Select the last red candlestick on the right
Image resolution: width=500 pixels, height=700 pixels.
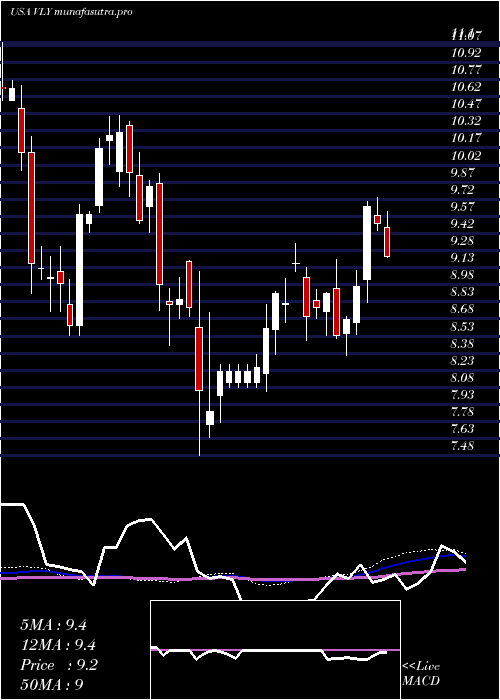[387, 242]
